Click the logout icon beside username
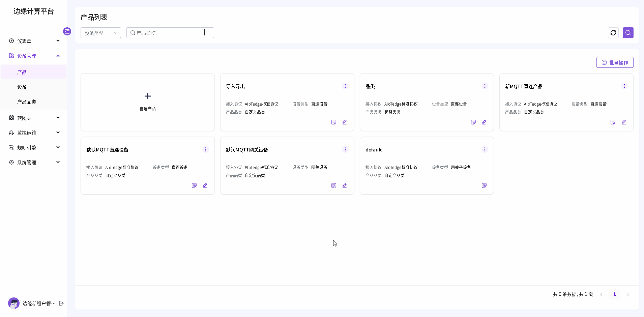 pos(61,303)
